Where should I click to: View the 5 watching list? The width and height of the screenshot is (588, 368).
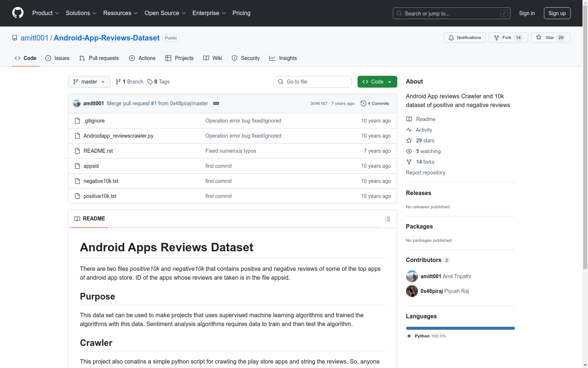[423, 151]
